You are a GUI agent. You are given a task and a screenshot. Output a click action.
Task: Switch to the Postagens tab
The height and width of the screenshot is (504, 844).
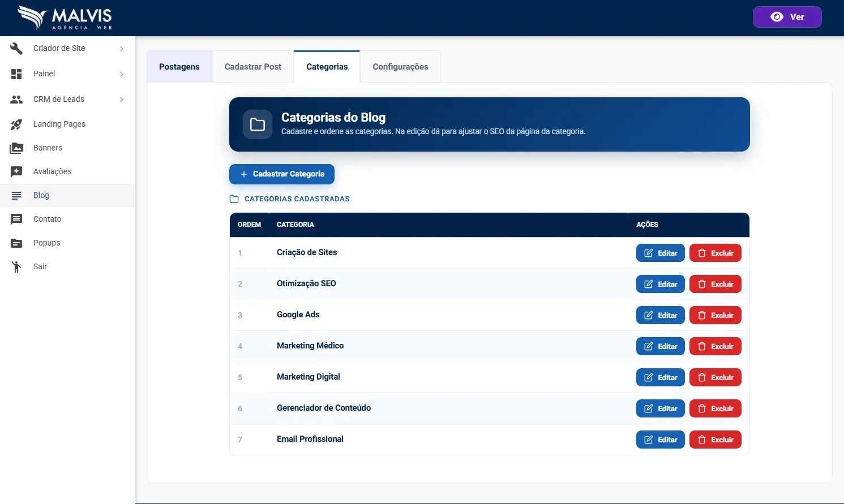click(x=179, y=67)
